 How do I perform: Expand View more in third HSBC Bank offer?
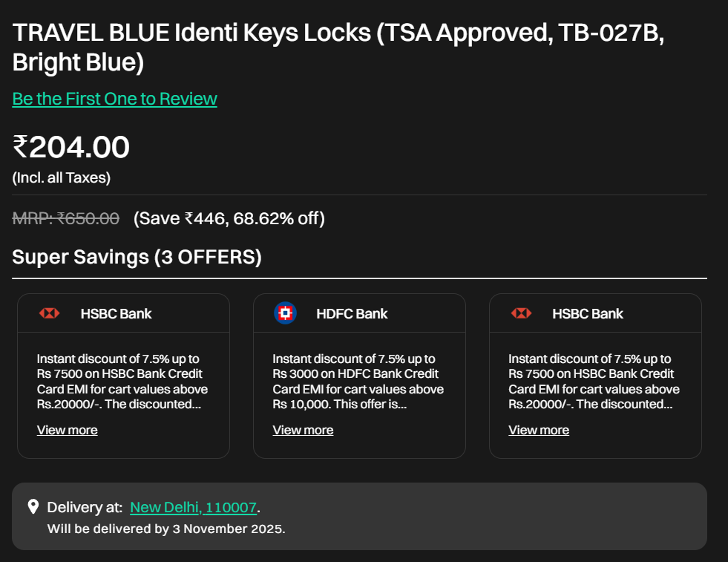pos(539,430)
